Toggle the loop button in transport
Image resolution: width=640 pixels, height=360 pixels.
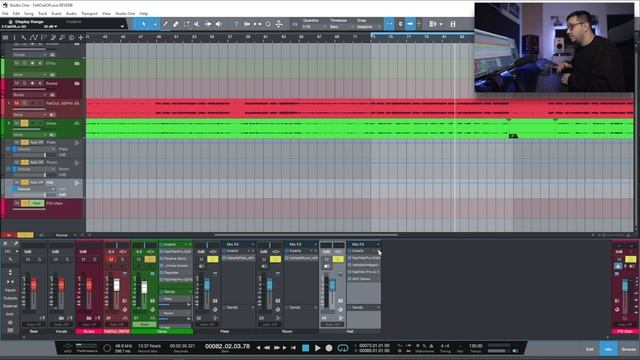click(343, 348)
